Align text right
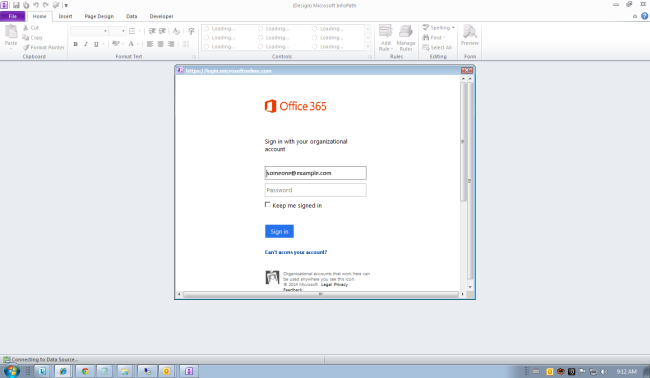Image resolution: width=650 pixels, height=378 pixels. (171, 44)
